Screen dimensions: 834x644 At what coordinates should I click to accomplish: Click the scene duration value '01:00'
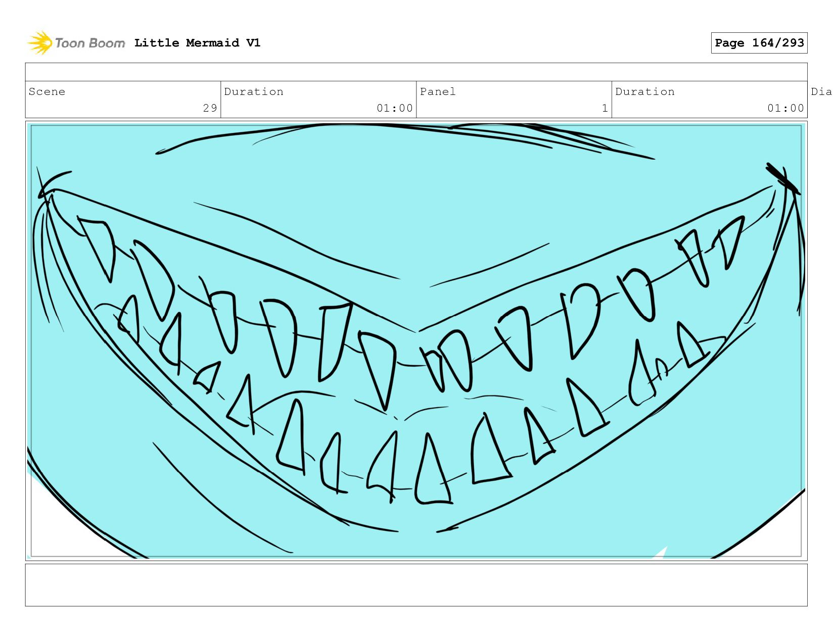pos(395,108)
